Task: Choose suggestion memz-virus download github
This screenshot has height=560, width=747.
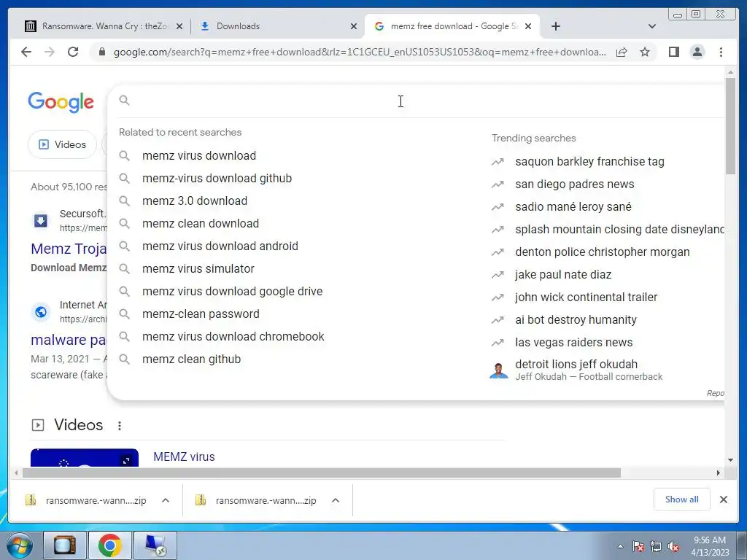Action: click(x=217, y=178)
